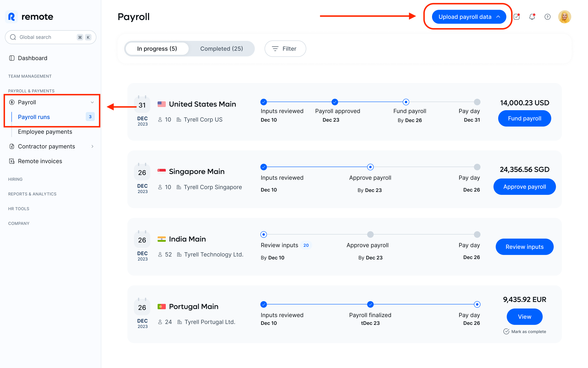The width and height of the screenshot is (588, 368).
Task: Open user profile avatar
Action: tap(565, 17)
